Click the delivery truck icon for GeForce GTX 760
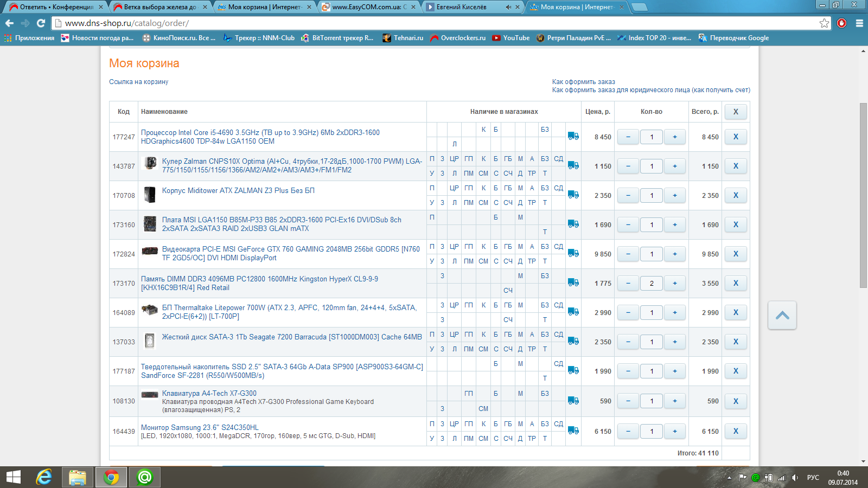The width and height of the screenshot is (868, 488). (573, 253)
